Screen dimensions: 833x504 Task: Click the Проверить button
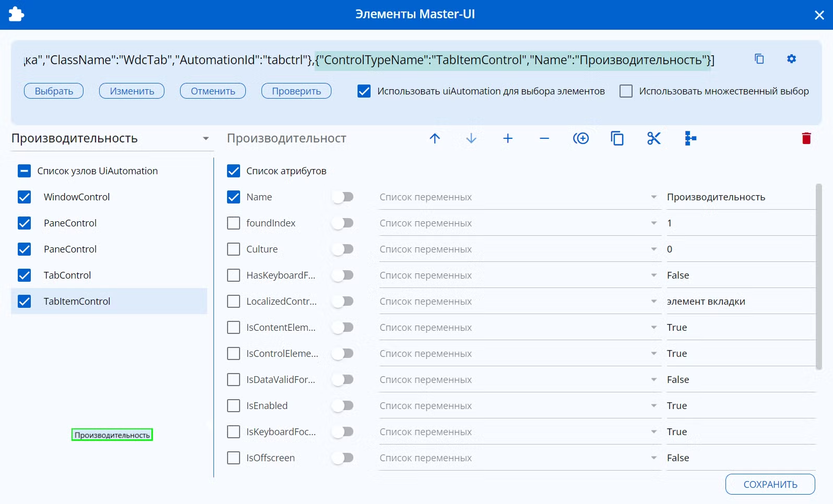pyautogui.click(x=296, y=91)
